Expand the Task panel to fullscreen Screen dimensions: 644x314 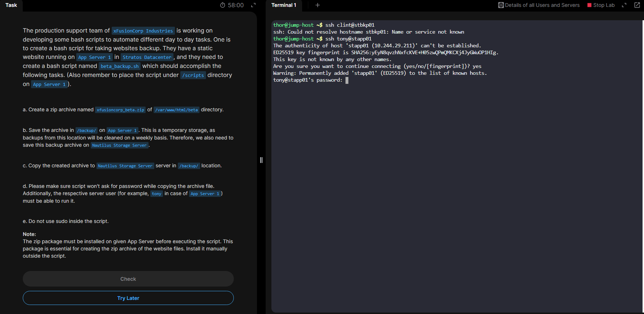[253, 5]
